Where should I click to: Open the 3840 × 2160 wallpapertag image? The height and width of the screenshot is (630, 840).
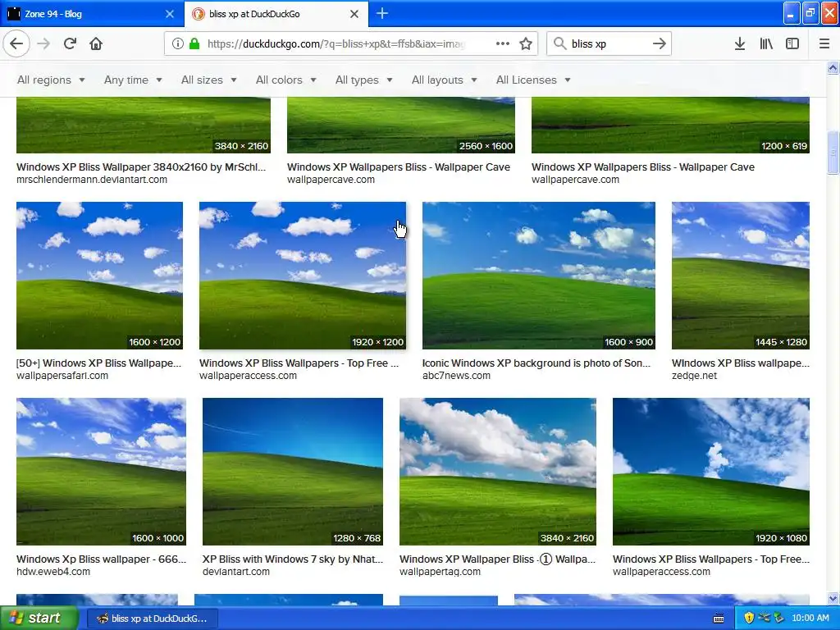coord(498,472)
